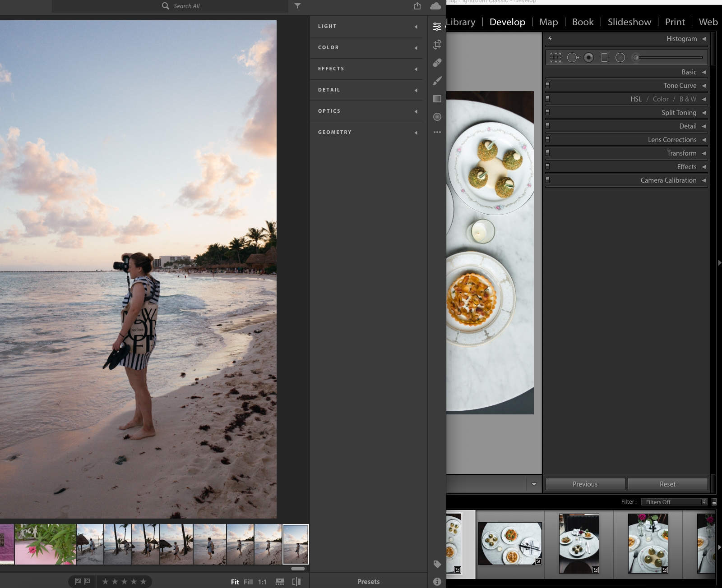Select Classic Graduated Filter tool
Screen dimensions: 722x588
click(x=604, y=58)
